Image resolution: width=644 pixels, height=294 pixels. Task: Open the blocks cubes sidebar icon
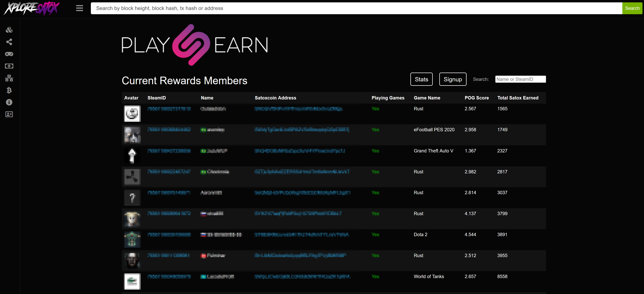(9, 30)
